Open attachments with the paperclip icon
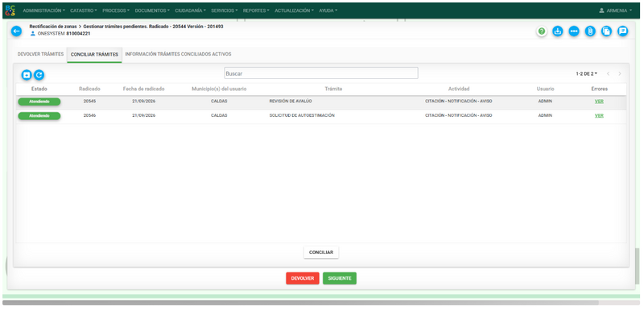 pyautogui.click(x=590, y=31)
